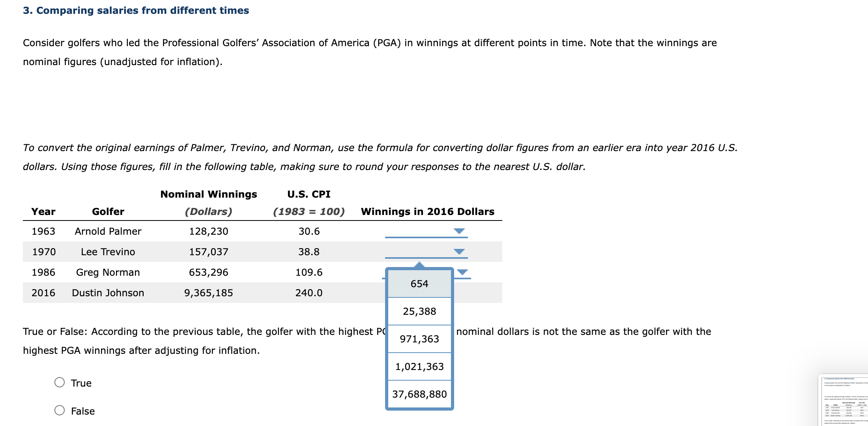This screenshot has height=426, width=868.
Task: Select the True radio button
Action: pos(60,382)
